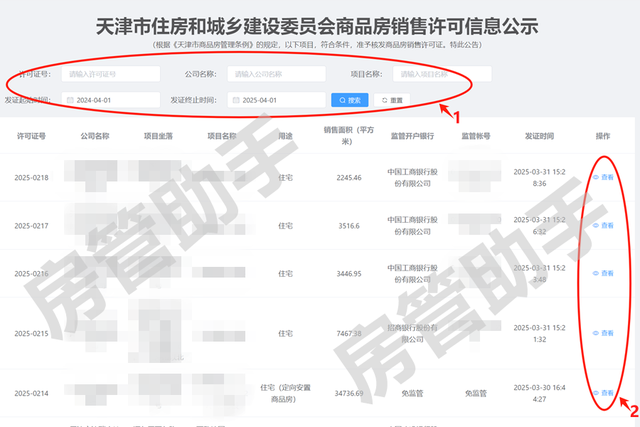Click the refresh icon in 重置 button
The width and height of the screenshot is (640, 427).
point(384,100)
